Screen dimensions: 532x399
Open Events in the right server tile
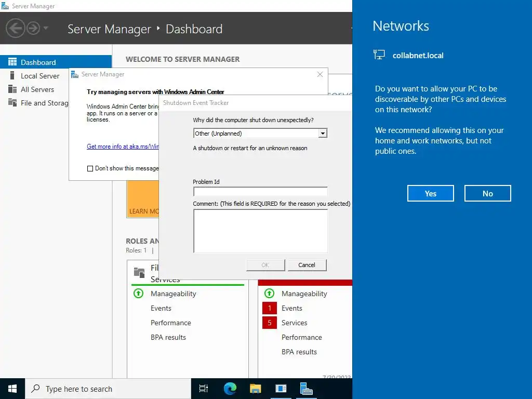292,308
